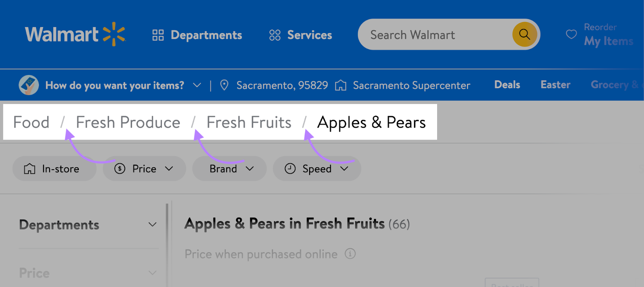644x287 pixels.
Task: Navigate to Food via the breadcrumb
Action: pos(31,122)
